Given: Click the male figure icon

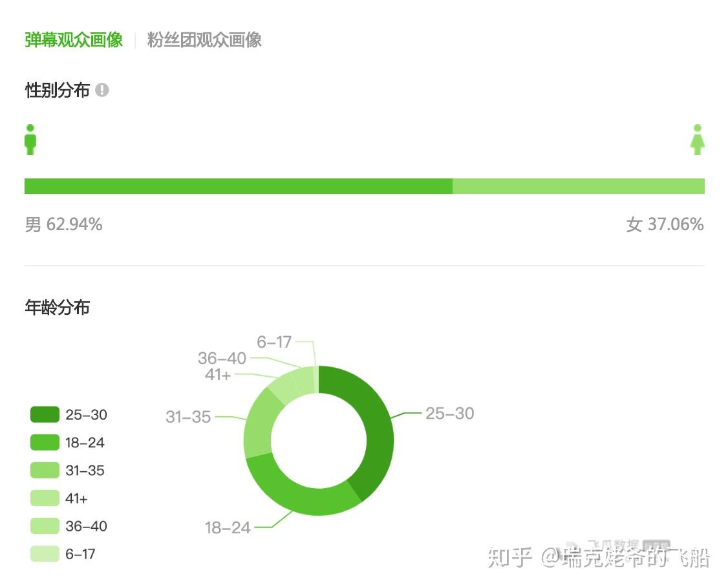Looking at the screenshot, I should 30,140.
